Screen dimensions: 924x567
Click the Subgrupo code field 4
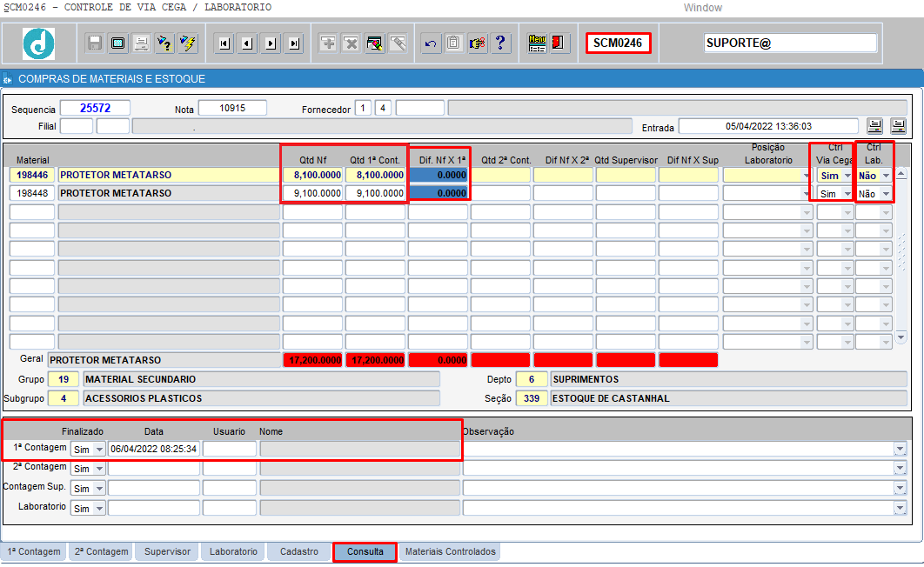[x=63, y=398]
